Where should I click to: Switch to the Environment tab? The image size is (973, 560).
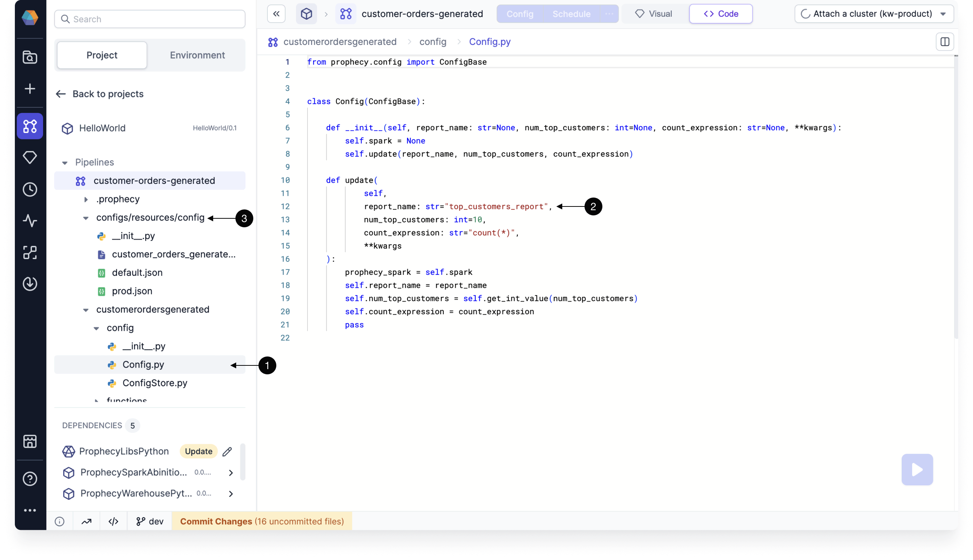coord(197,55)
